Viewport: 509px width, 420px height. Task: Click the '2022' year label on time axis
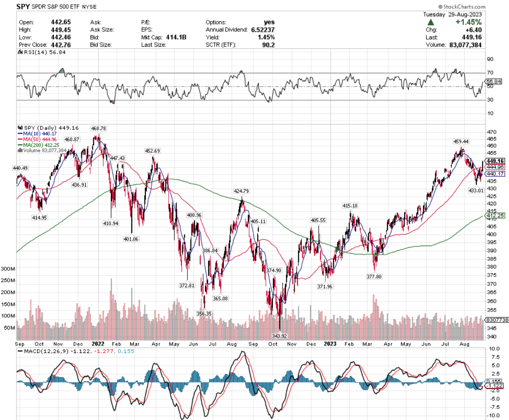[98, 344]
